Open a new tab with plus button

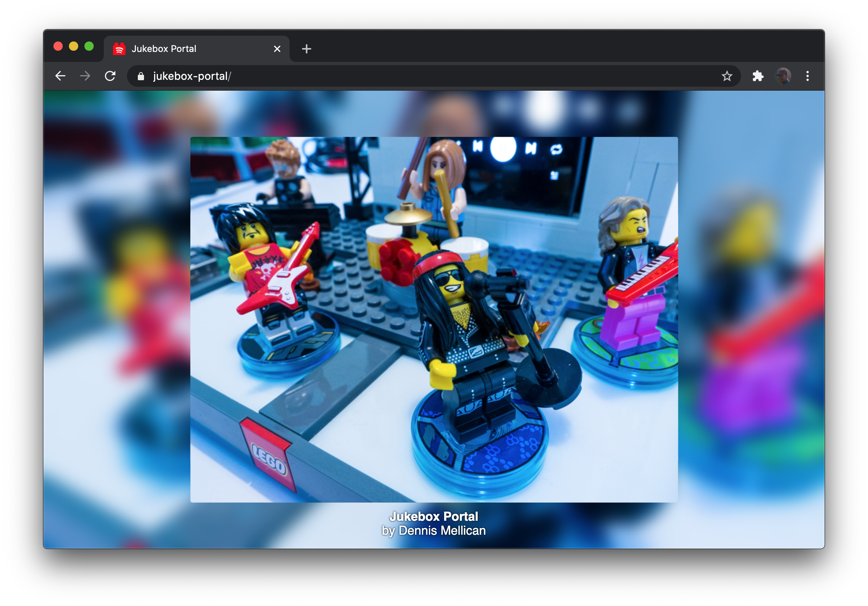pos(306,49)
